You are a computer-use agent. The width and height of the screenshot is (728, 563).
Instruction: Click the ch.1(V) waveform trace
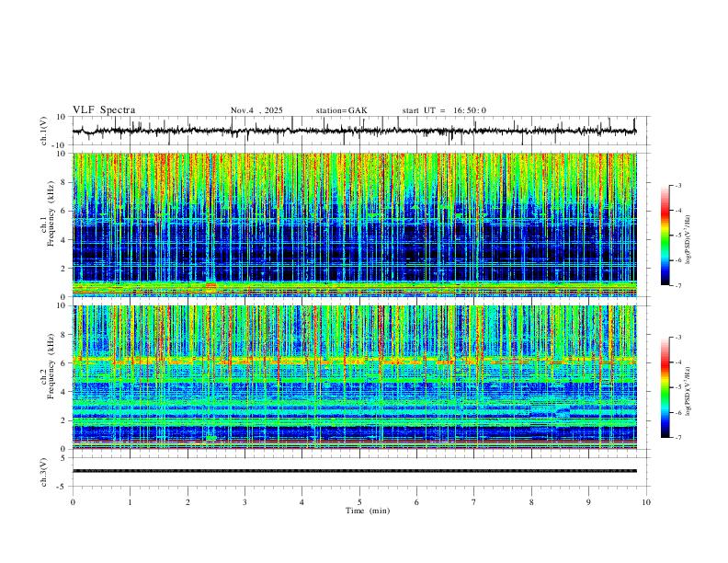coord(355,131)
